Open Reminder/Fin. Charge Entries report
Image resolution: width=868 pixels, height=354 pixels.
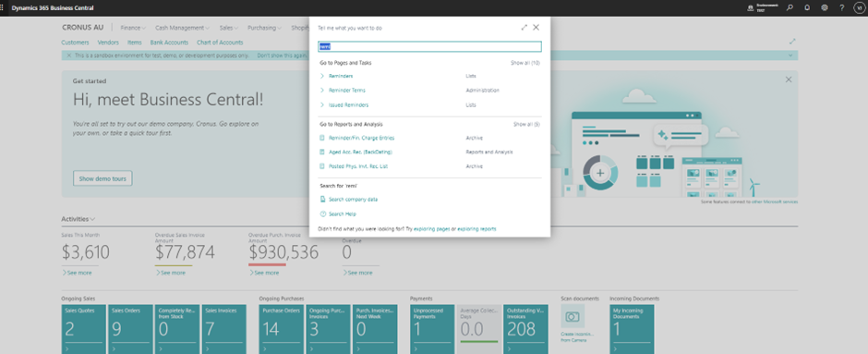coord(361,138)
